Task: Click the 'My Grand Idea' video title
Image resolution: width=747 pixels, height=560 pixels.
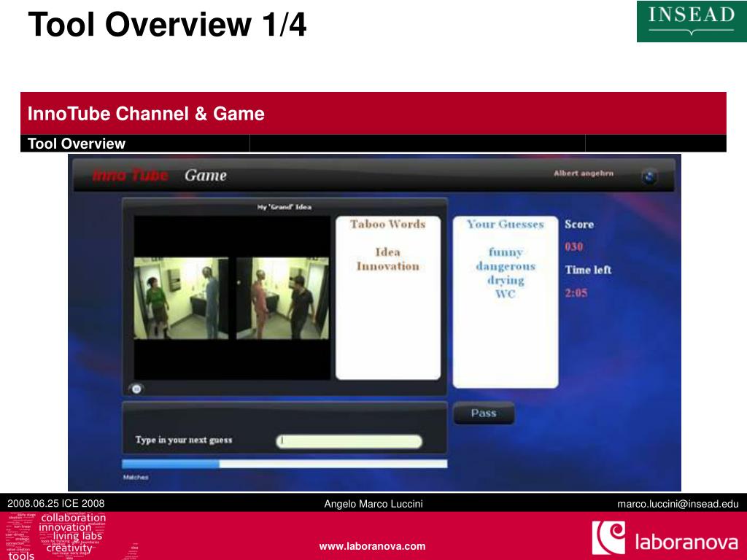Action: tap(285, 206)
